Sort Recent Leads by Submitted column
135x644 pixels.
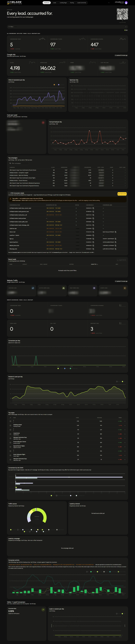click(94, 264)
